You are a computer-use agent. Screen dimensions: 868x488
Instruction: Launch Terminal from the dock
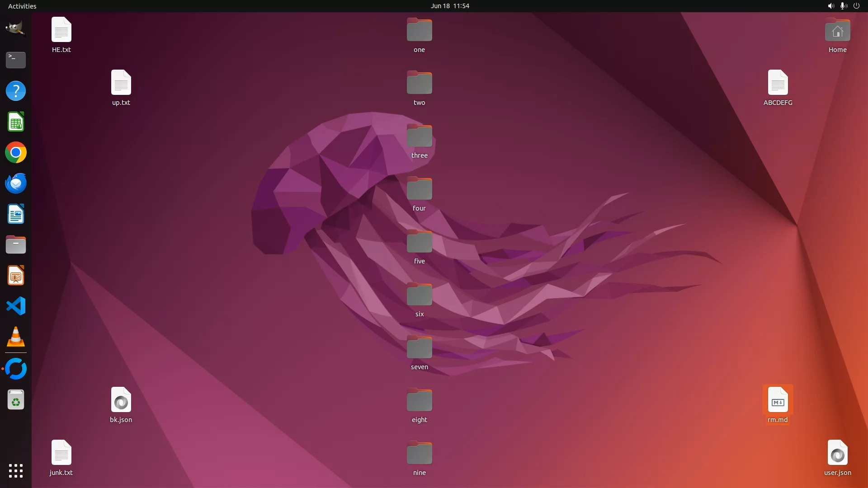point(15,60)
